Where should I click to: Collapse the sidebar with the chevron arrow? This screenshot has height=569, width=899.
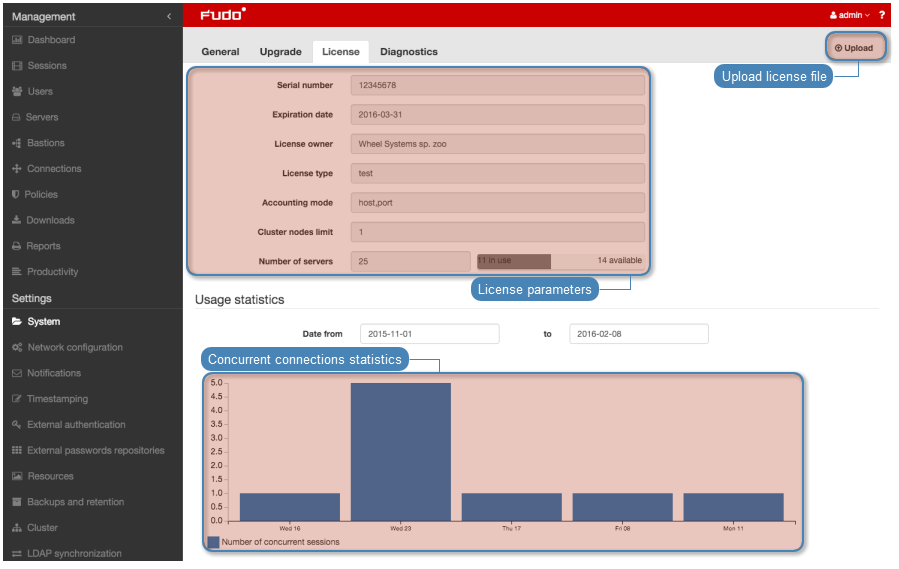point(168,16)
